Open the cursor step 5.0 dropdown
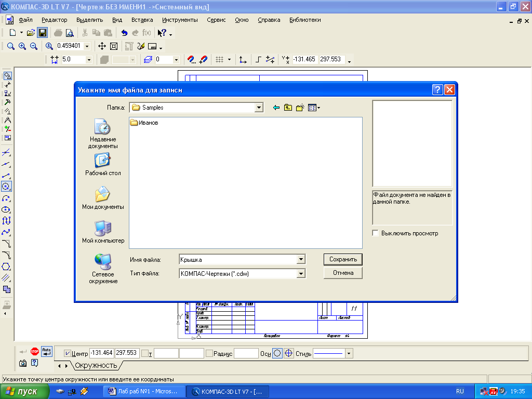Screen dimensions: 532x399 [x=89, y=60]
